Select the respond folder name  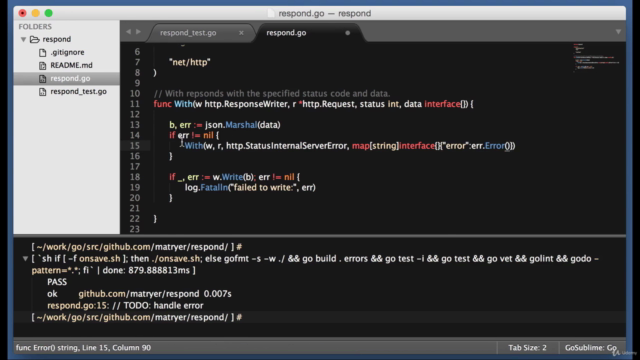point(57,39)
